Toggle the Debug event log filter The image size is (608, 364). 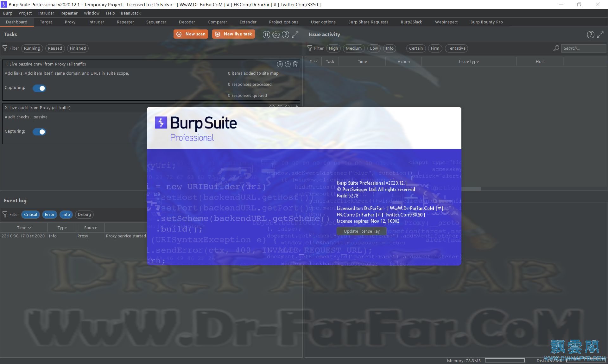click(x=84, y=215)
